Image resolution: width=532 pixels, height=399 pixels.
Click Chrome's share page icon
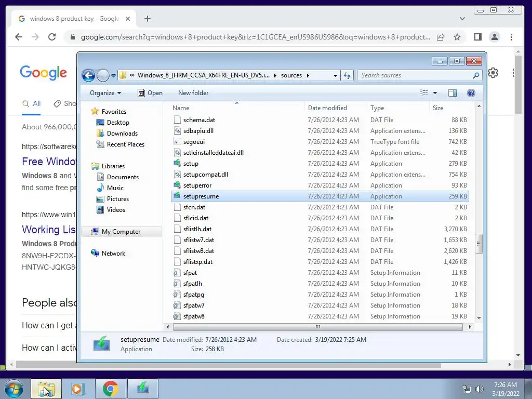pos(441,37)
